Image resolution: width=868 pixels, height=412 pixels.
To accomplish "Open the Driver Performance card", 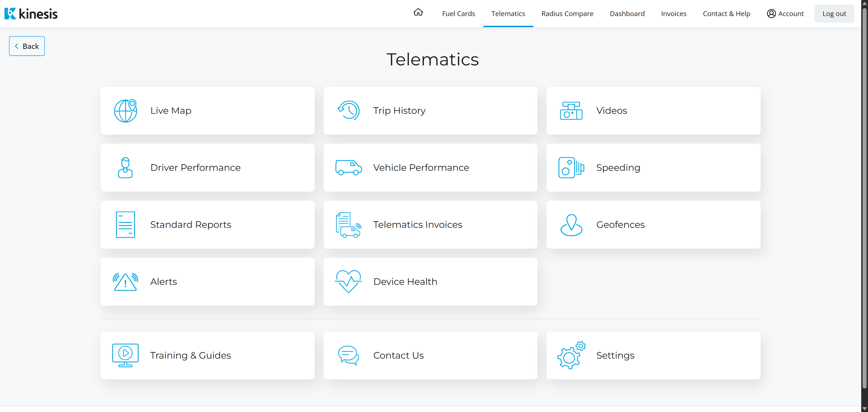I will click(208, 168).
